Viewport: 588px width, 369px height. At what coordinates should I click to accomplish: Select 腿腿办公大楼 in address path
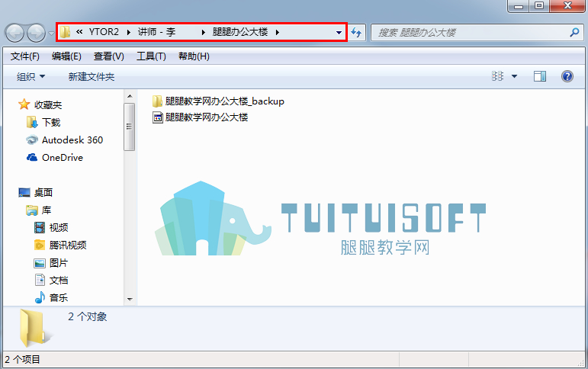pyautogui.click(x=240, y=32)
